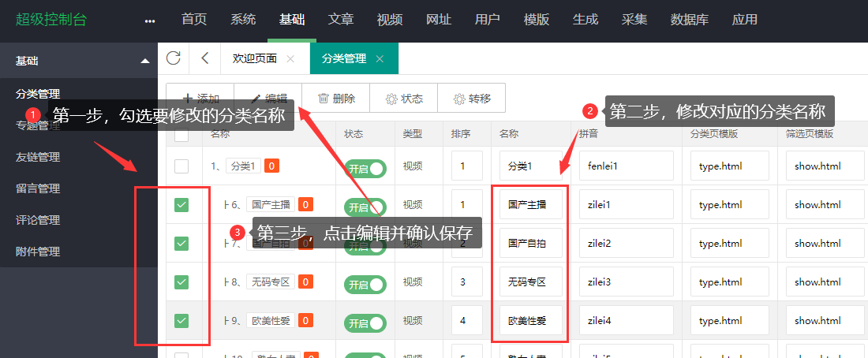Click the 国产主播 name tag in list
Image resolution: width=868 pixels, height=358 pixels.
tap(271, 204)
